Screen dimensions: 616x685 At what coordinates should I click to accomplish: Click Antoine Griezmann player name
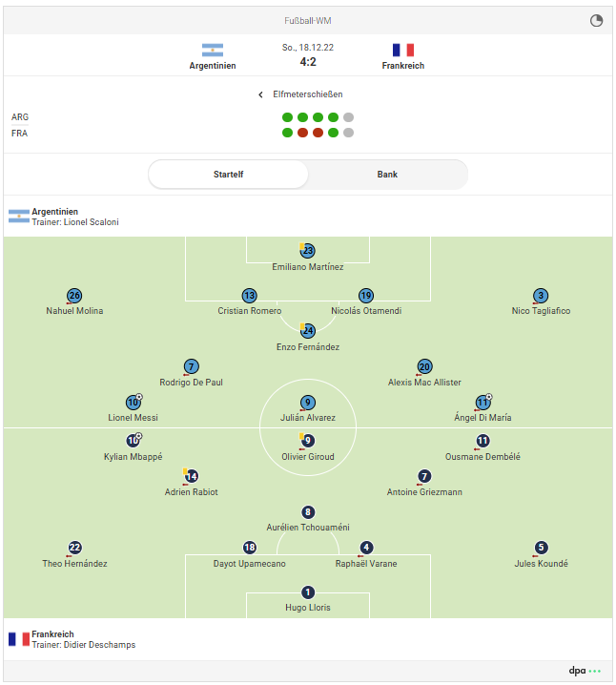tap(424, 492)
